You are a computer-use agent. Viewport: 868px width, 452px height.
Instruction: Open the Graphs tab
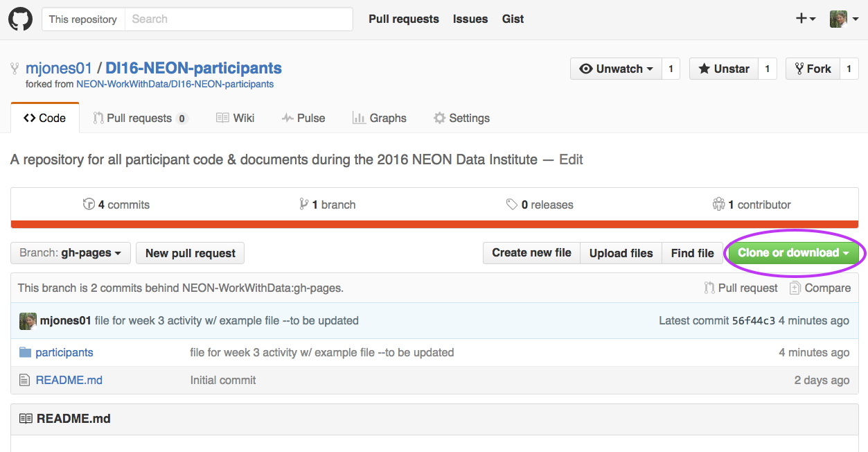380,118
